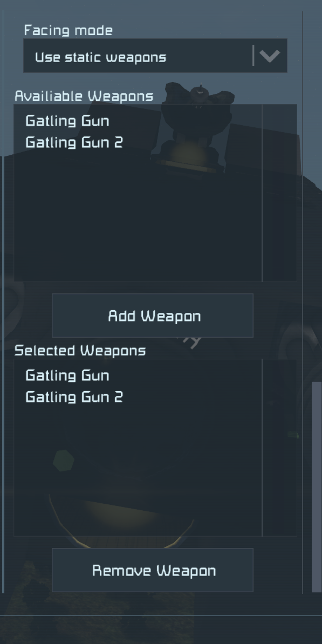Click the Selected Weapons list scrollbar track
The image size is (322, 644).
[279, 448]
